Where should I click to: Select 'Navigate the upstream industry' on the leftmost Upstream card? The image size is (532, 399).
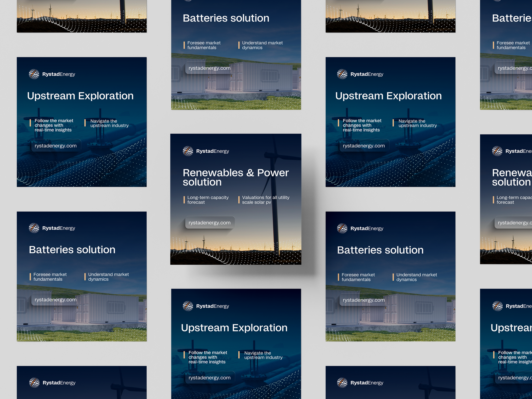point(109,123)
